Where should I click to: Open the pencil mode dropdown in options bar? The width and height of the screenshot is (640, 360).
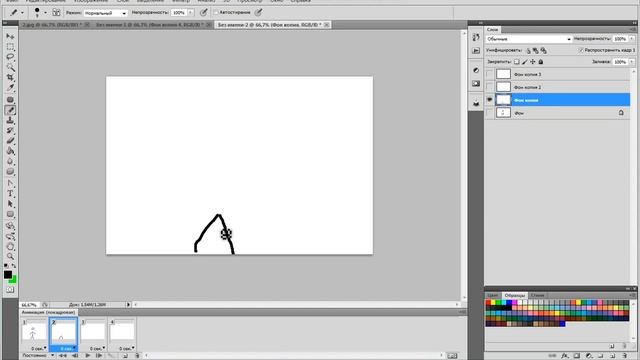pos(105,13)
